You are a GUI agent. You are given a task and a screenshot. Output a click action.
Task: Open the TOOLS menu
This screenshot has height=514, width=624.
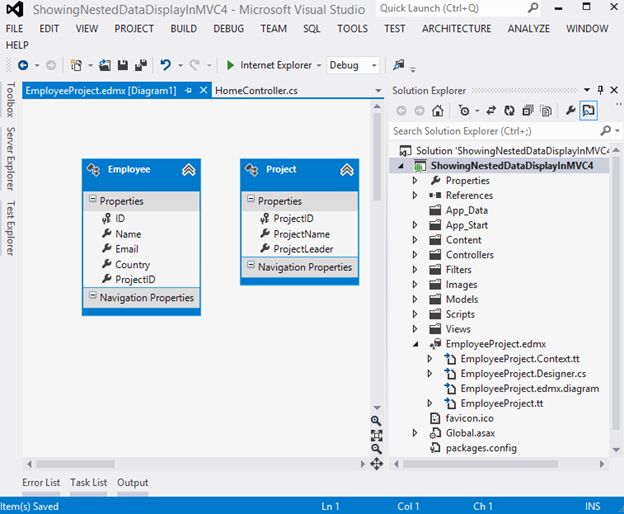[x=353, y=29]
